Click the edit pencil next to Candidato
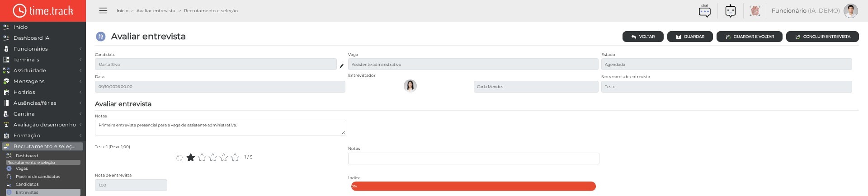This screenshot has height=196, width=868. click(341, 66)
